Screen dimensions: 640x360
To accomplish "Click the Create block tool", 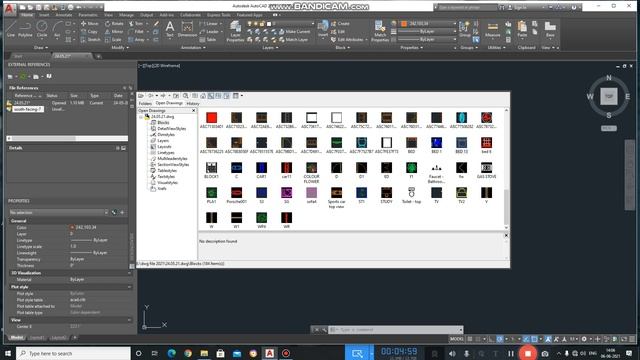I will click(x=340, y=24).
